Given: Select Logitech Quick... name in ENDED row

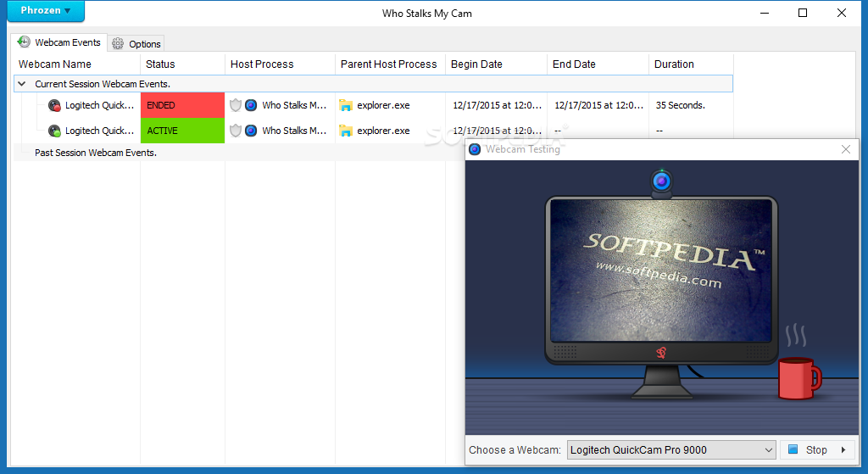Looking at the screenshot, I should [x=100, y=105].
